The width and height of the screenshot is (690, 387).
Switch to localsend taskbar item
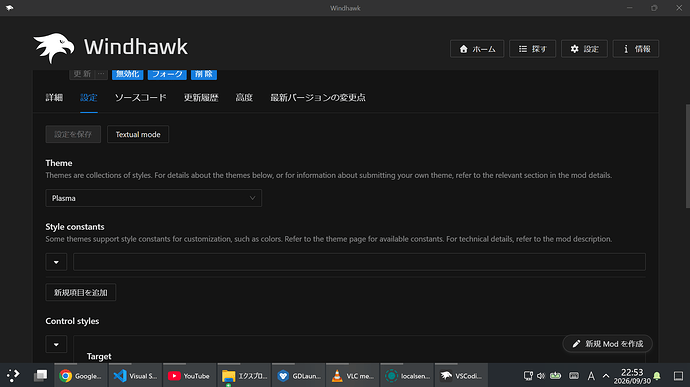point(407,376)
